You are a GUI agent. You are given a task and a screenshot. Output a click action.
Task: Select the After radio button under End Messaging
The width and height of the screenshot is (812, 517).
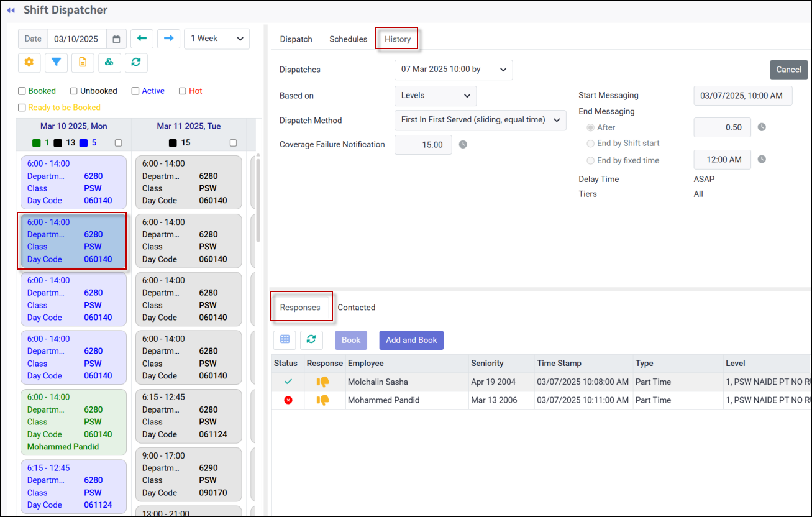pos(591,127)
